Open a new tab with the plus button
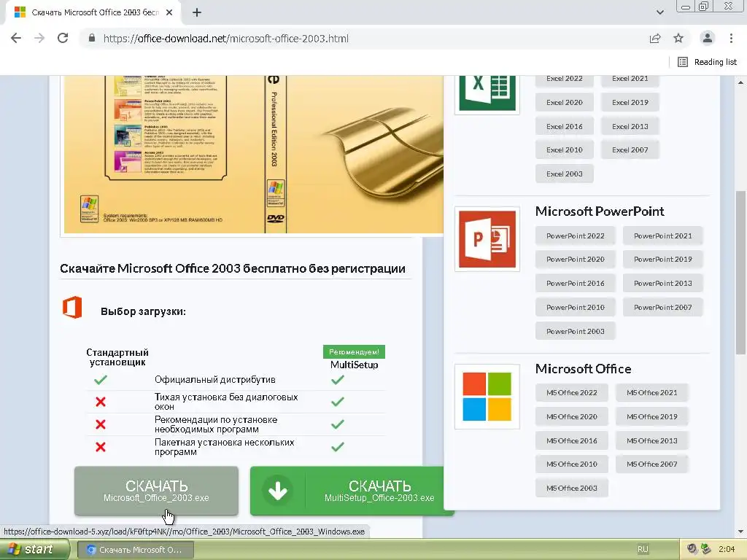747x560 pixels. click(197, 12)
